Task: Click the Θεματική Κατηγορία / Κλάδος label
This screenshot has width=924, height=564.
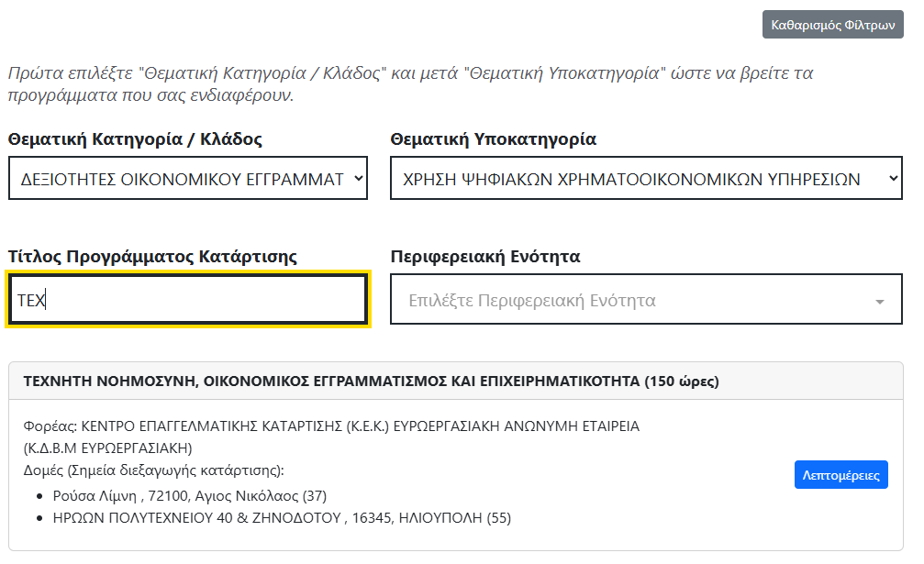Action: 135,139
